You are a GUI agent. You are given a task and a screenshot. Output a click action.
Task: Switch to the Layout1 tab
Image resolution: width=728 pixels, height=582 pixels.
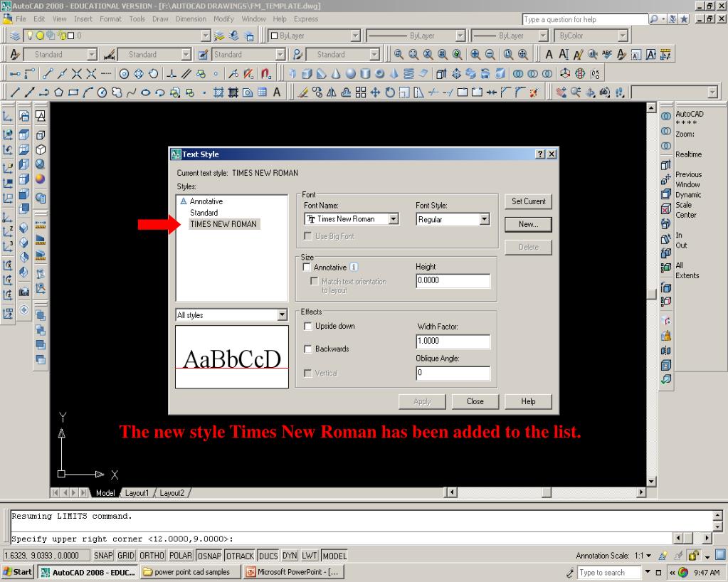point(137,493)
